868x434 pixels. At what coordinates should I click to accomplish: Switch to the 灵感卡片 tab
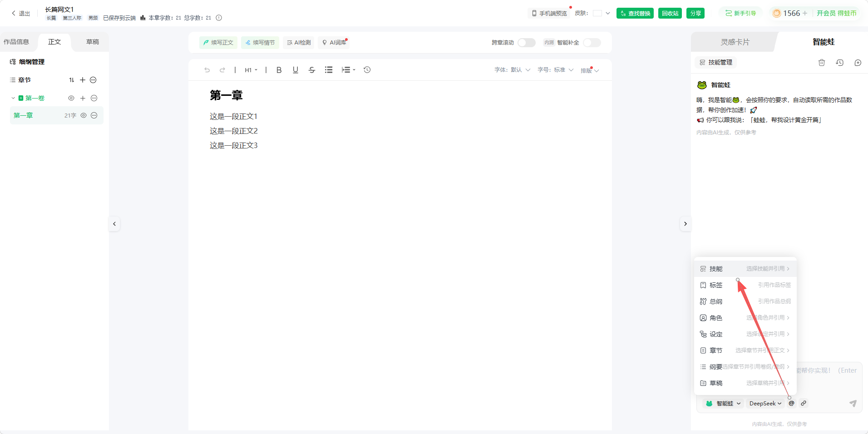(735, 42)
